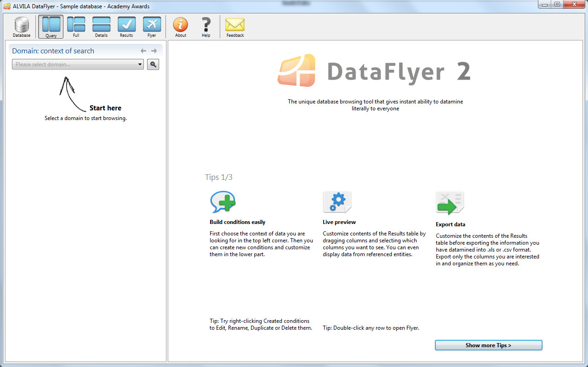Switch to the Details layout view
Screen dimensions: 588x367
coord(101,27)
